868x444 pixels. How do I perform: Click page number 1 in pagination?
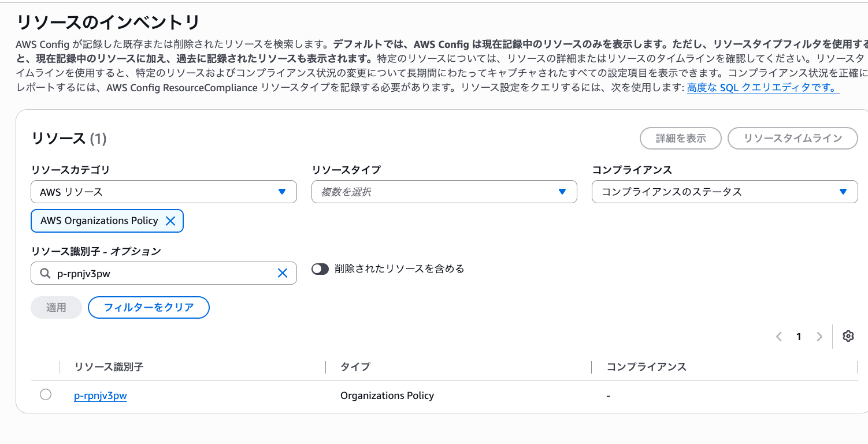tap(799, 337)
